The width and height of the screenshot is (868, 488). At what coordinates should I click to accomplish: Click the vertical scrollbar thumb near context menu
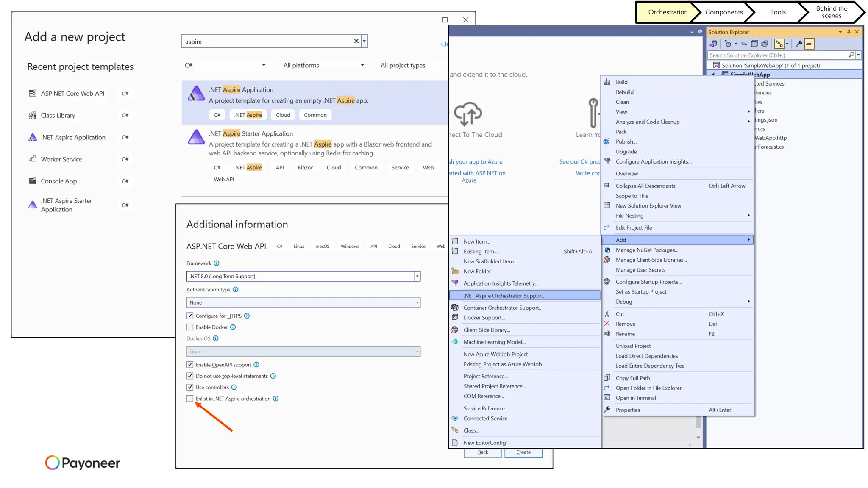click(x=698, y=422)
